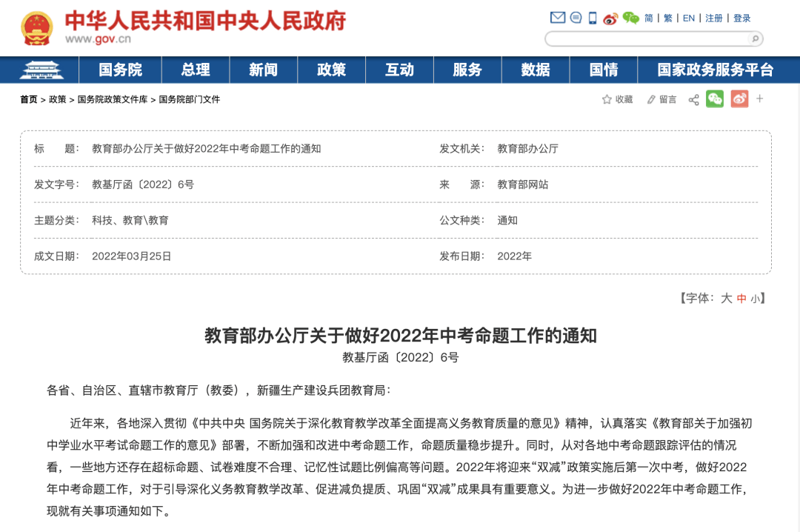
Task: Click 教育部网站 source value
Action: (x=522, y=184)
